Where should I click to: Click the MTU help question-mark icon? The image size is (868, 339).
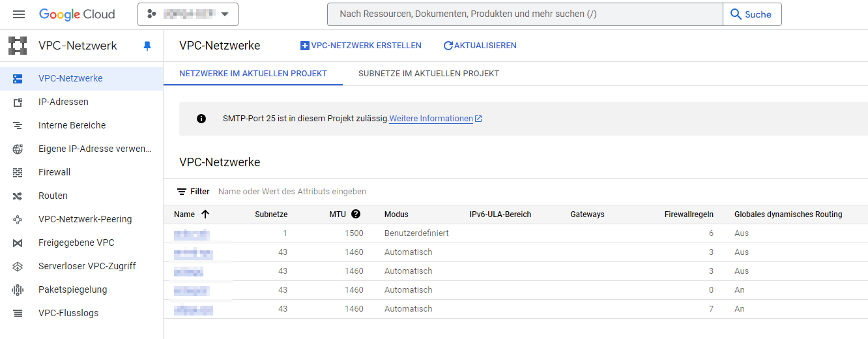(x=356, y=214)
